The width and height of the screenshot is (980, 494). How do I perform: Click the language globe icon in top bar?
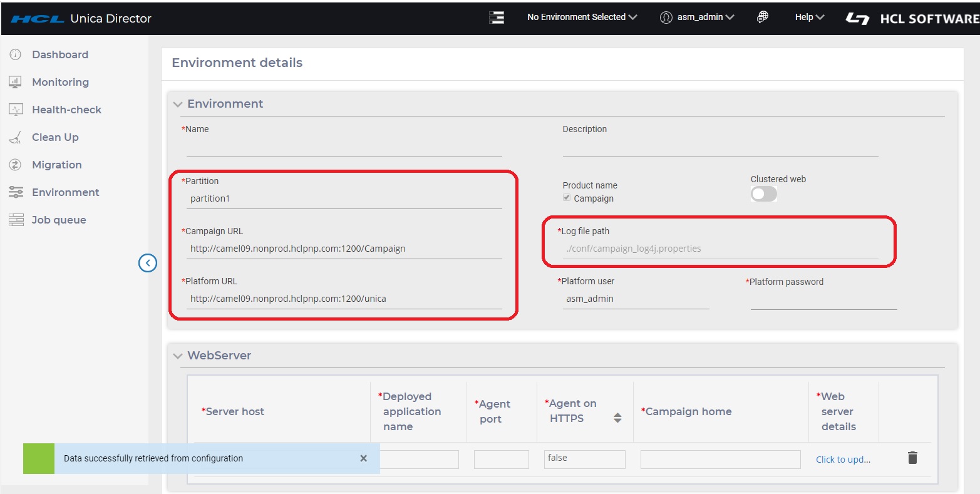762,16
